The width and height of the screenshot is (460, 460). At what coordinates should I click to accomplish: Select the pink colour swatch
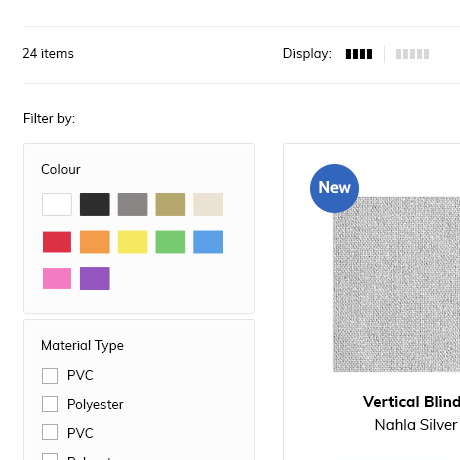click(57, 279)
